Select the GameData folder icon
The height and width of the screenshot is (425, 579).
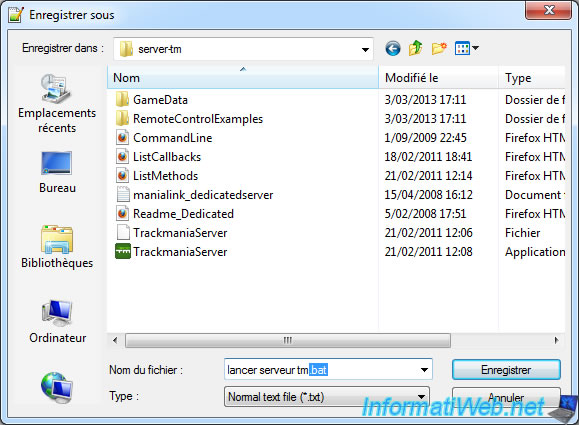click(122, 100)
